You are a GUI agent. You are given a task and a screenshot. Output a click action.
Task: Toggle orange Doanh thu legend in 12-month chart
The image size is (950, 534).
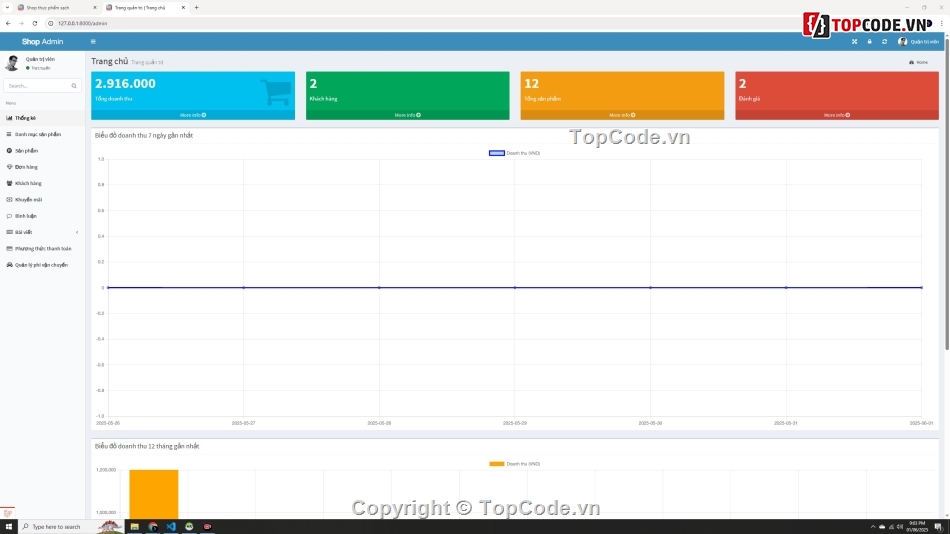click(x=514, y=464)
